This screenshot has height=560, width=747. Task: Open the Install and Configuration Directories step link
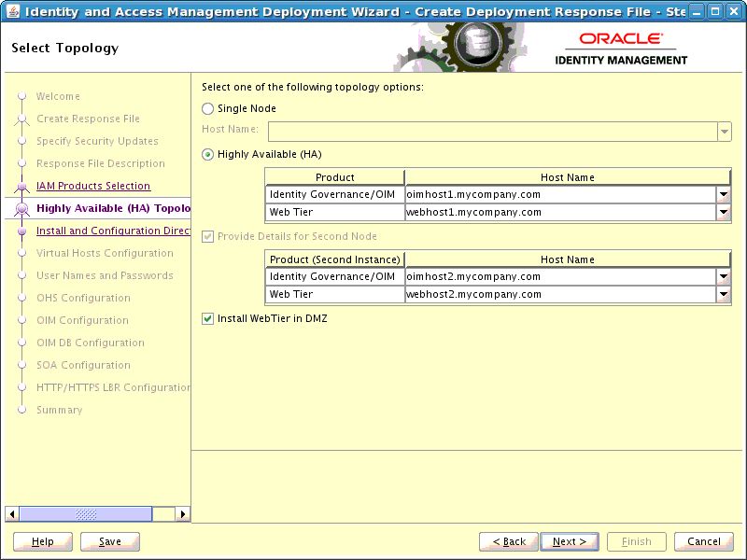click(x=113, y=231)
